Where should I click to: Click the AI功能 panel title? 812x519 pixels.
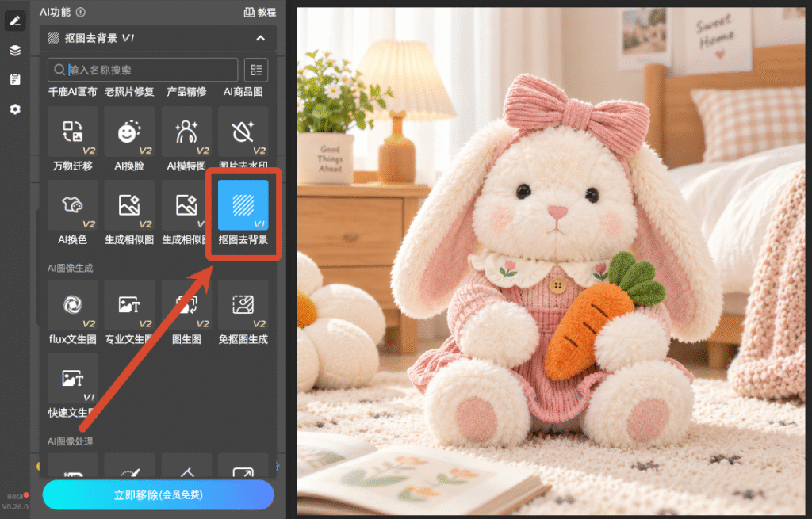click(x=56, y=12)
